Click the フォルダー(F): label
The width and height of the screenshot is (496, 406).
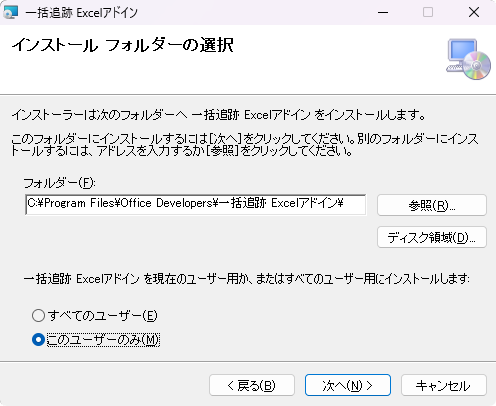[59, 183]
